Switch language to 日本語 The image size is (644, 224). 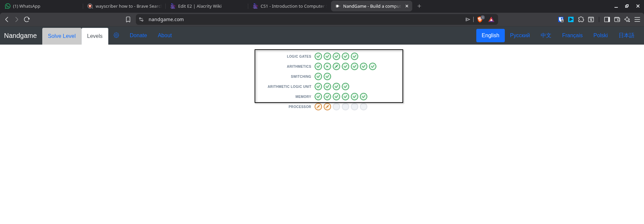[626, 35]
